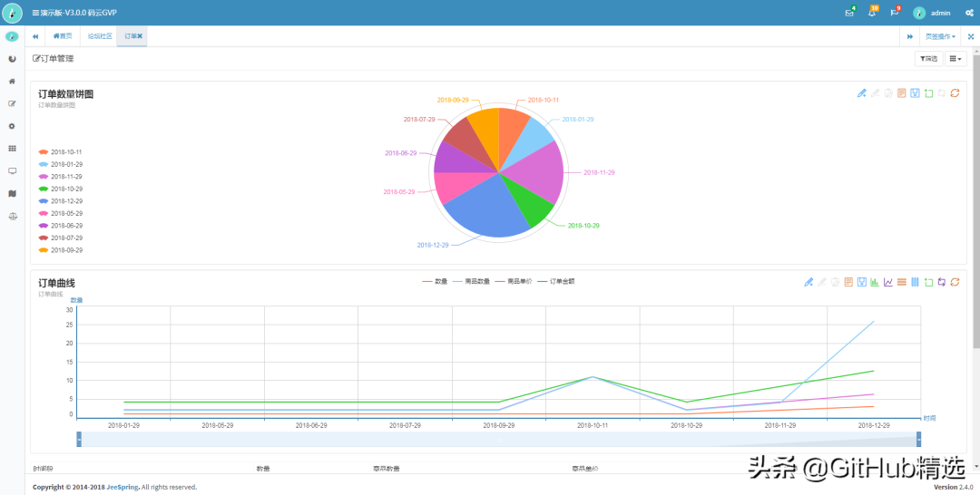Activate pie chart mark-line pencil tool
The width and height of the screenshot is (980, 495).
862,93
